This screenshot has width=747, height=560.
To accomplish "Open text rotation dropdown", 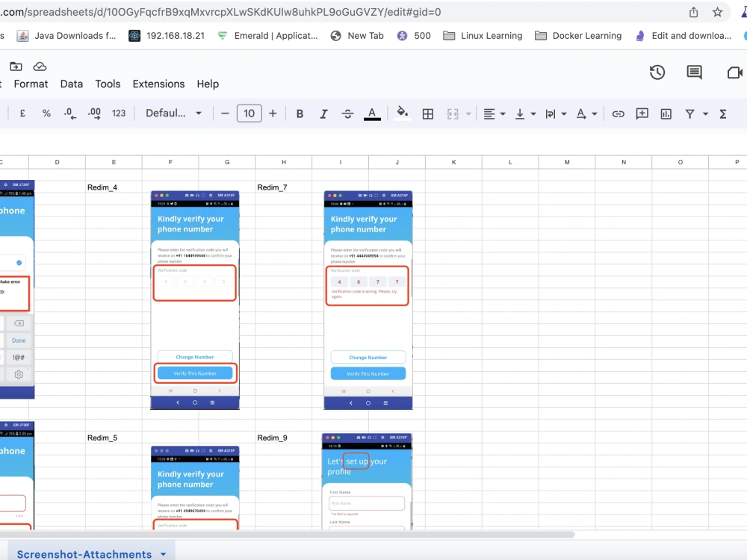I will tap(586, 113).
